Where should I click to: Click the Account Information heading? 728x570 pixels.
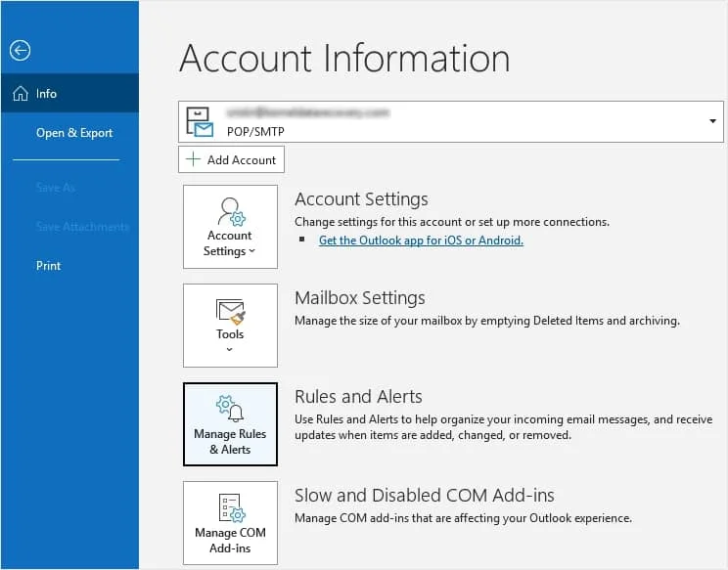pos(344,59)
